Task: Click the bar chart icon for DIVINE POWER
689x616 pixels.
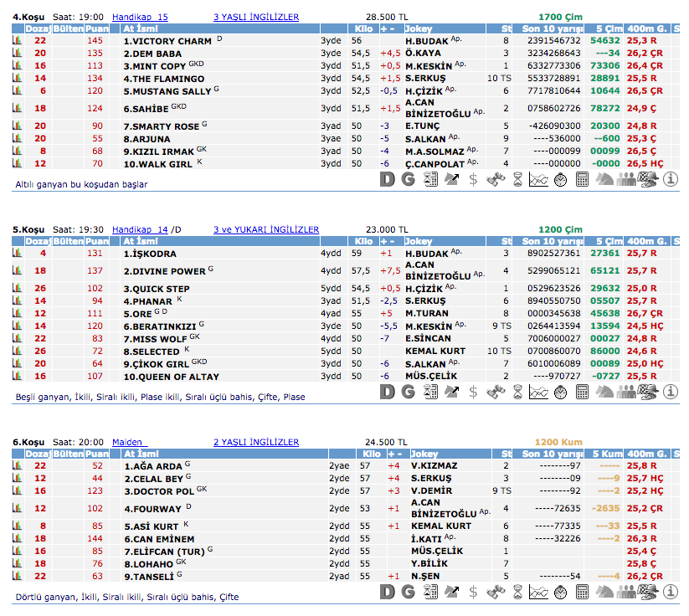Action: [x=16, y=271]
